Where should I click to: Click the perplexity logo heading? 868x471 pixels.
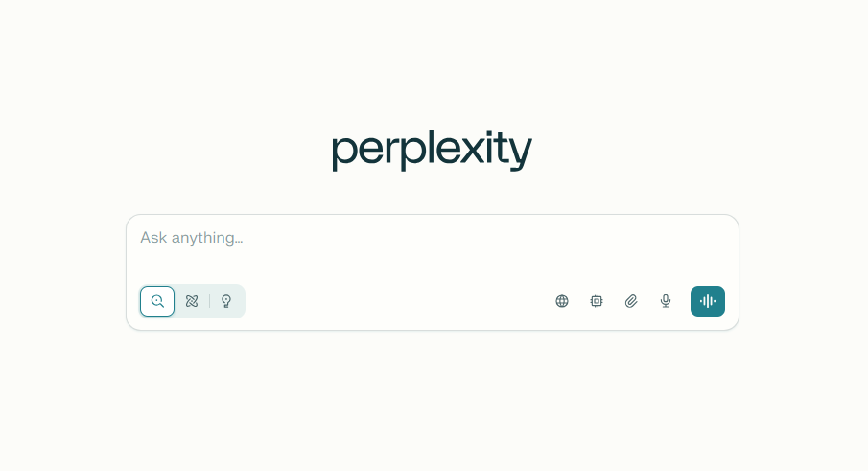coord(432,151)
